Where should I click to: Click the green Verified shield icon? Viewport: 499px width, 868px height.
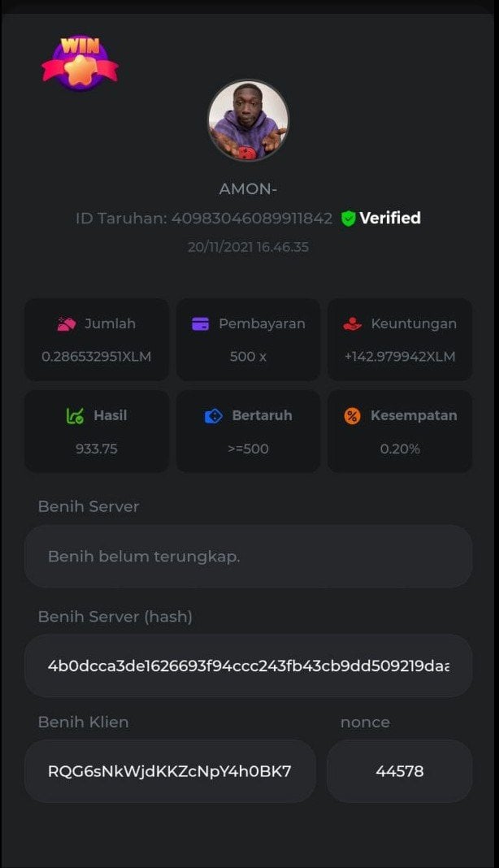pos(349,218)
